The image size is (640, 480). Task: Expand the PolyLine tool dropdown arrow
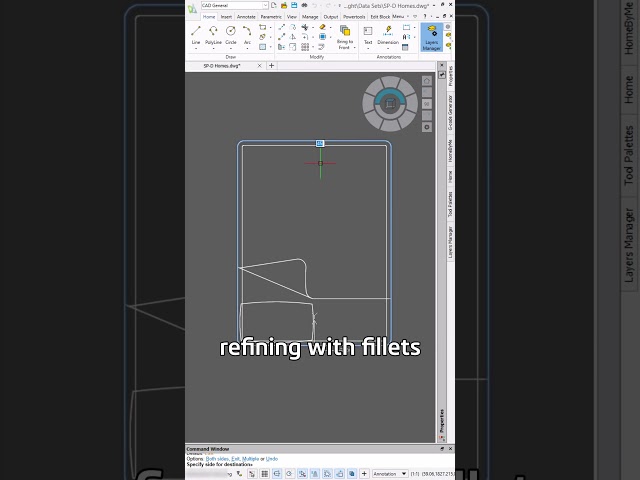tap(213, 49)
